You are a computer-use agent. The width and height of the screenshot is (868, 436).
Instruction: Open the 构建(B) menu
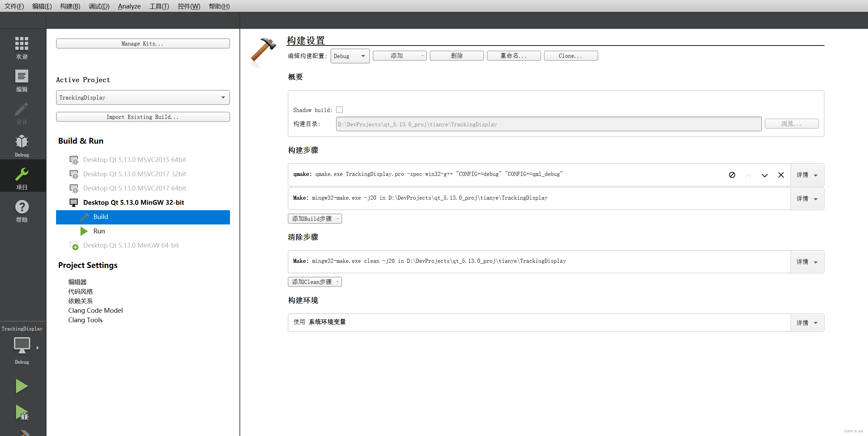point(70,6)
